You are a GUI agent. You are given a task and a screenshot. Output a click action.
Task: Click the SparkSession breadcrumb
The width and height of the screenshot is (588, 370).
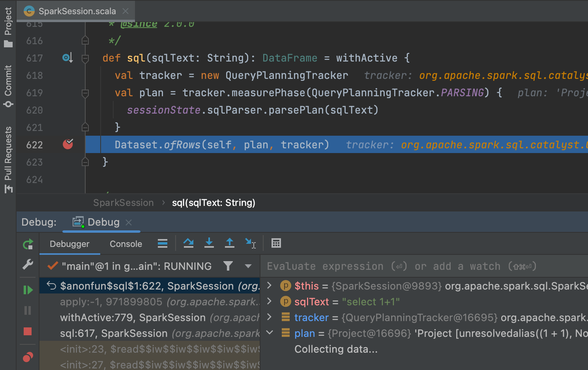pyautogui.click(x=123, y=203)
